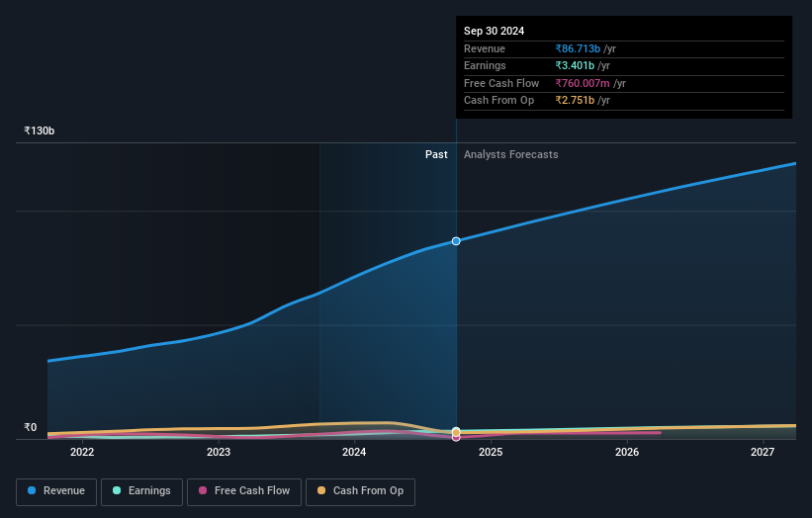The height and width of the screenshot is (518, 812).
Task: Click the Earnings row label in tooltip
Action: pos(485,65)
